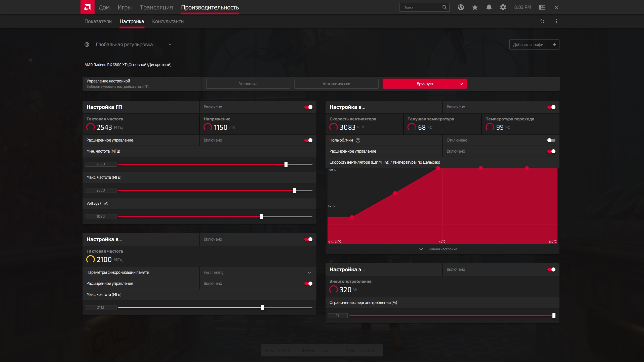Screen dimensions: 644x362
Task: Open the three-dot more options menu
Action: pyautogui.click(x=556, y=21)
